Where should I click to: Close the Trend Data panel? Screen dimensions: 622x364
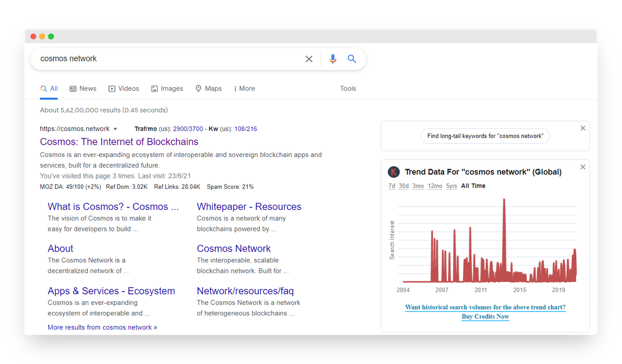click(x=583, y=167)
